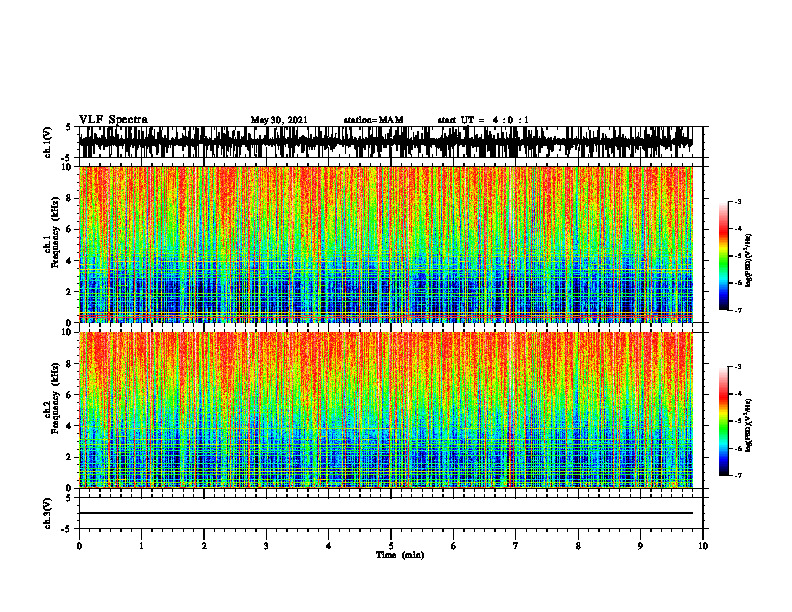Click ch.2 frequency tick label "4"

69,426
